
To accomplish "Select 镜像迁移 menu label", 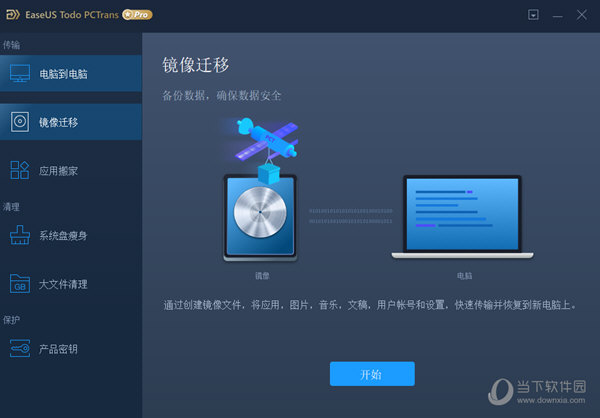I will pos(59,122).
